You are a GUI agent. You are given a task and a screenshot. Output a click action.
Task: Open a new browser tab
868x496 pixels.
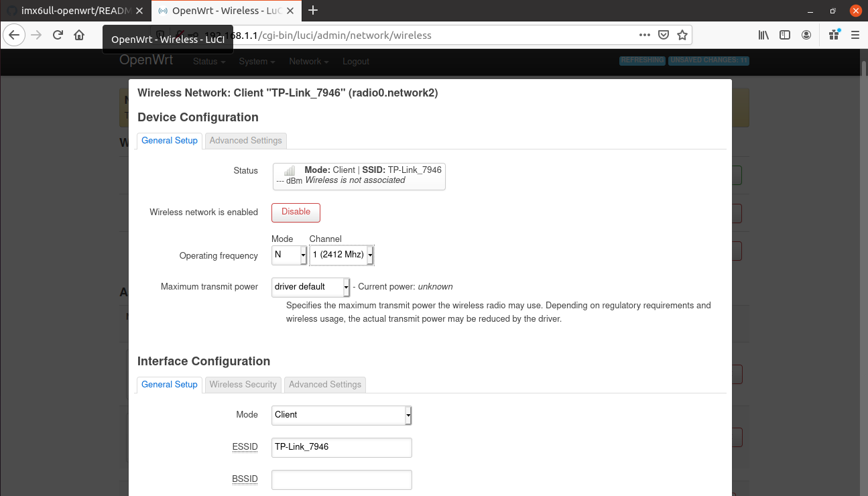point(313,11)
